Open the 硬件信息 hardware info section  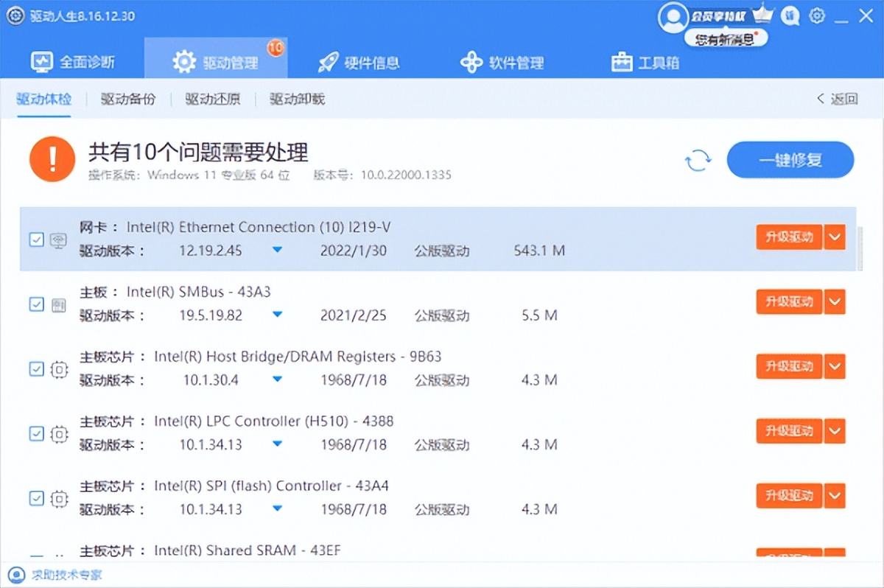coord(359,63)
